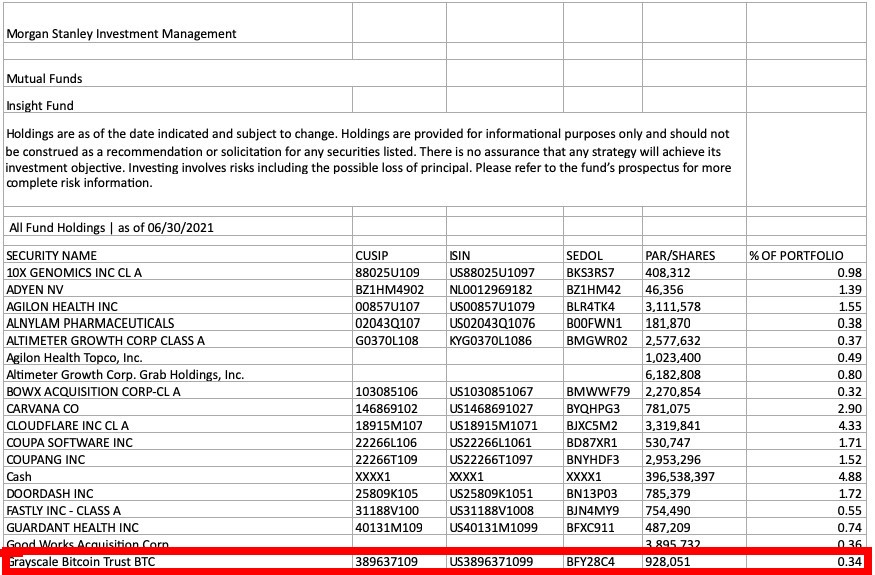
Task: Select shares value 928,051
Action: (x=694, y=562)
